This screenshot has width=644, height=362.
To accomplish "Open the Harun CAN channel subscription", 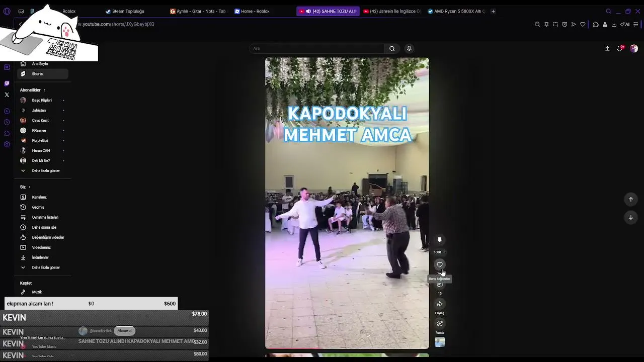I will (43, 150).
